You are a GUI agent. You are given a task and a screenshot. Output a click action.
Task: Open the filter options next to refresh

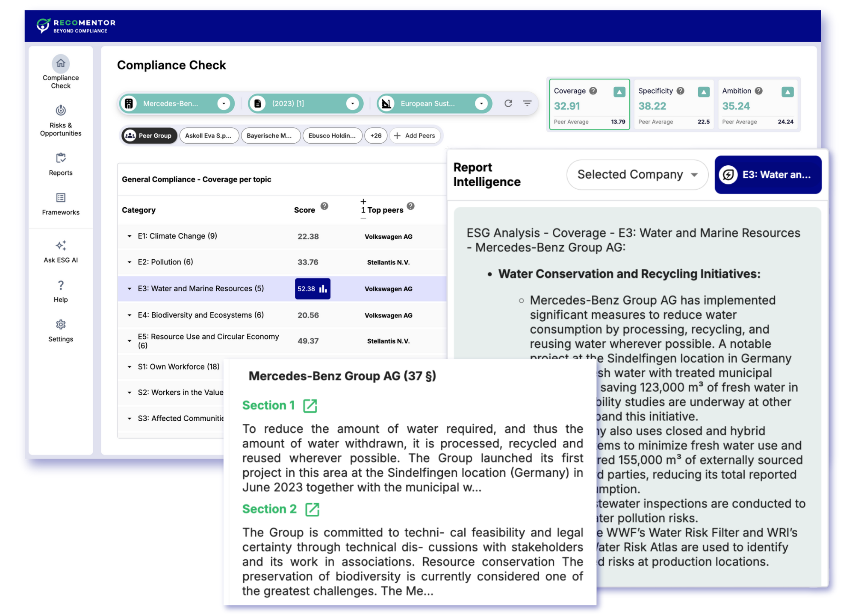coord(527,103)
